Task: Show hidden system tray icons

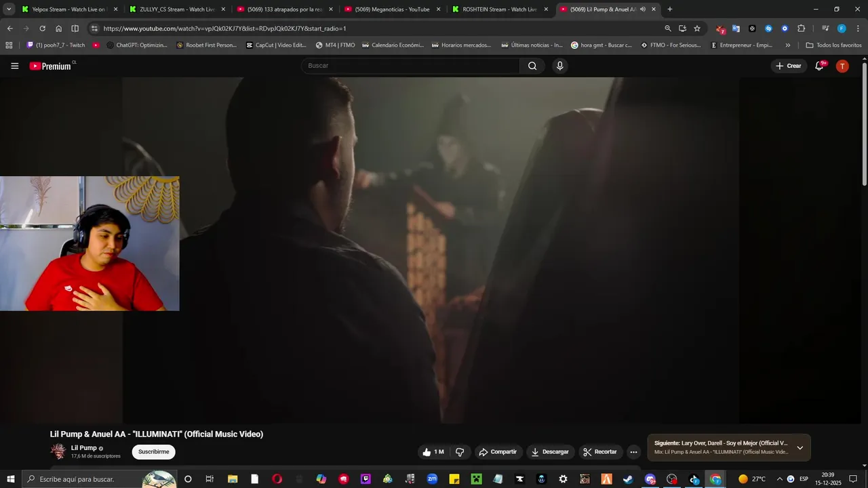Action: 779,479
